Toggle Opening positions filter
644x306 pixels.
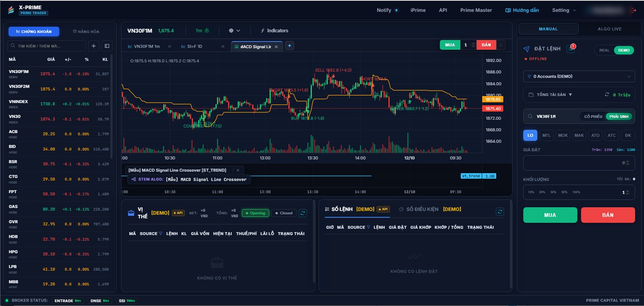pos(255,213)
